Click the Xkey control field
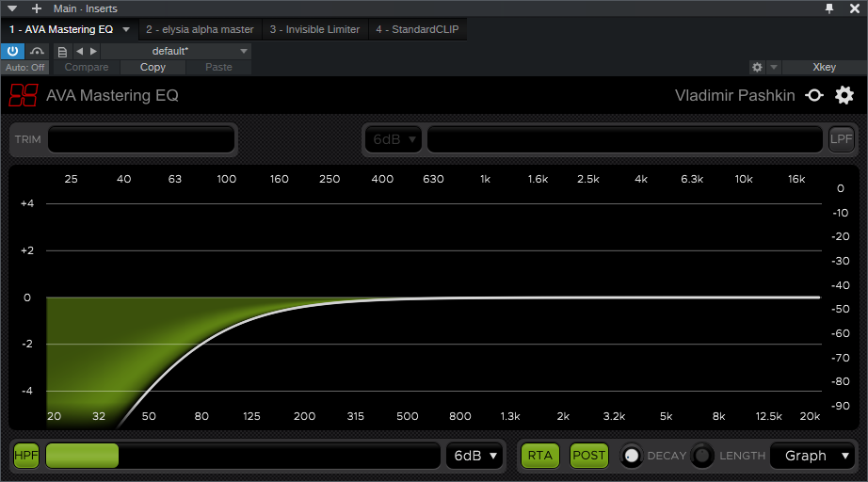 [825, 68]
